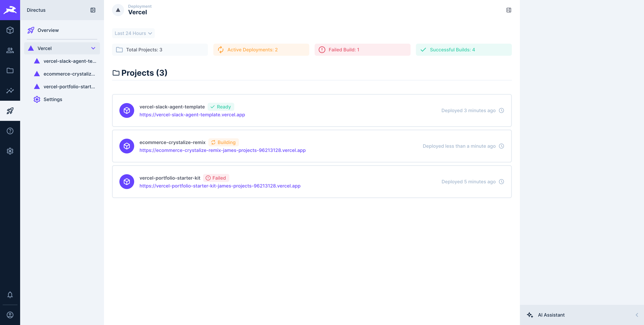The height and width of the screenshot is (325, 644).
Task: Open the Last 24 Hours dropdown
Action: (133, 33)
